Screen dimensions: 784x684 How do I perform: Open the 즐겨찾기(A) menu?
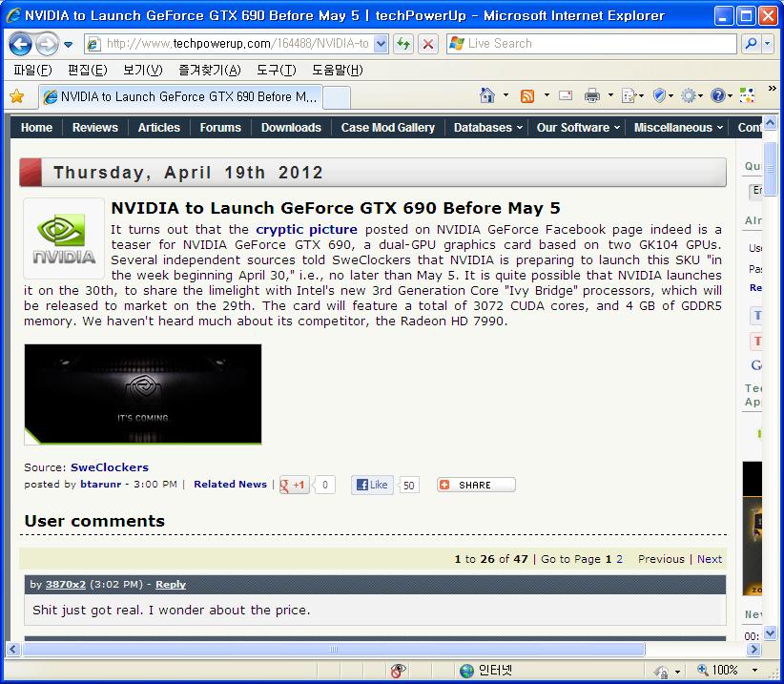coord(210,70)
